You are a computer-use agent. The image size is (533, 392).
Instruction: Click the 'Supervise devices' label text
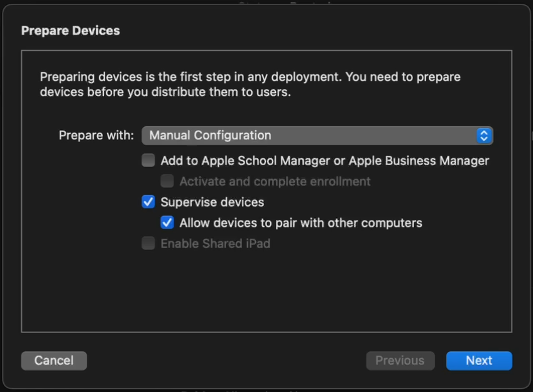pos(212,202)
